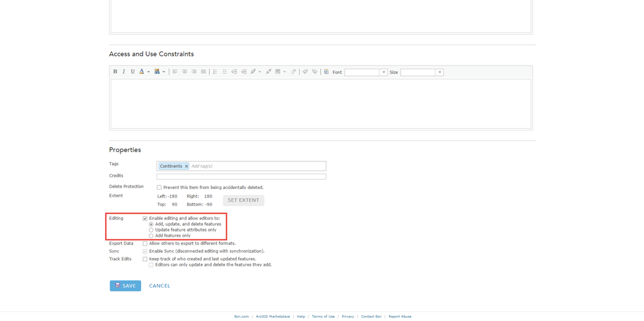
Task: Save the item details
Action: tap(126, 286)
